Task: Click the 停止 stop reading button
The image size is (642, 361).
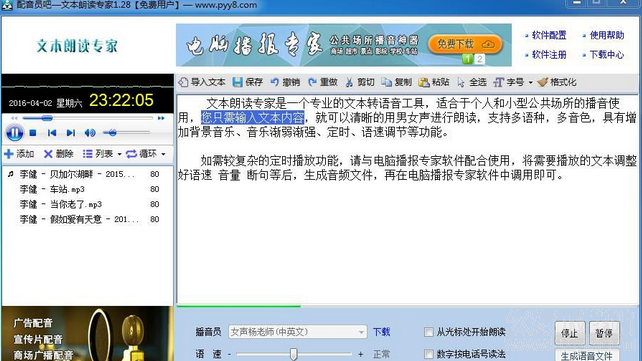Action: (570, 334)
